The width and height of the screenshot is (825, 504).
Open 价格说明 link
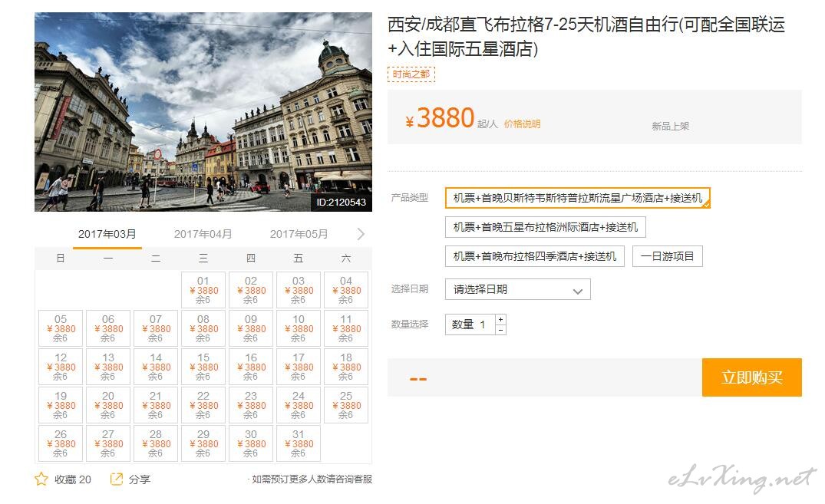click(x=522, y=124)
